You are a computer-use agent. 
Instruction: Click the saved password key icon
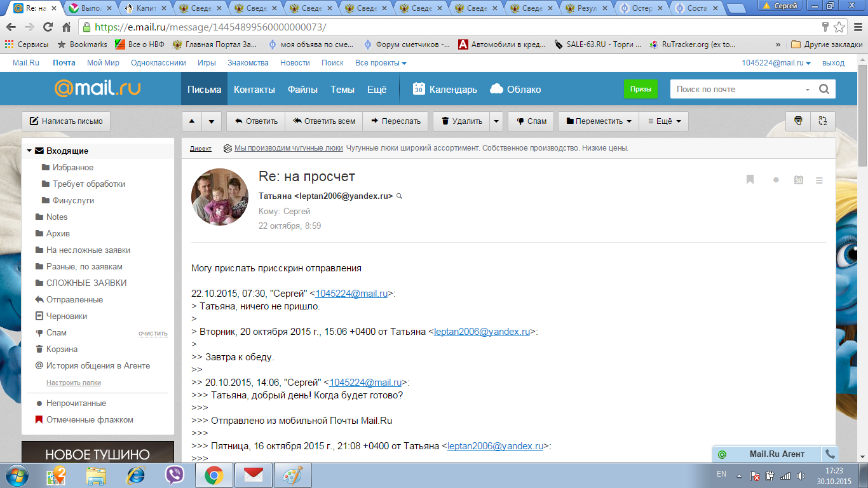[825, 27]
